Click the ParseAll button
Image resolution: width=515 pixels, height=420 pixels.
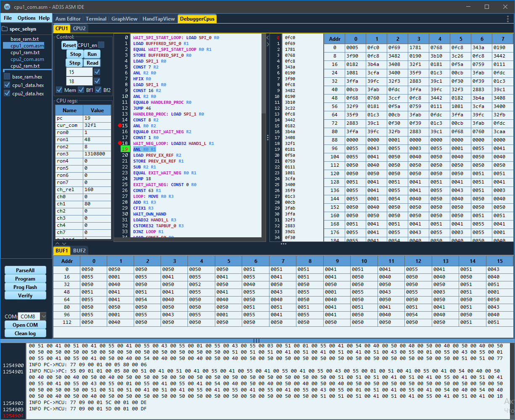pyautogui.click(x=25, y=270)
